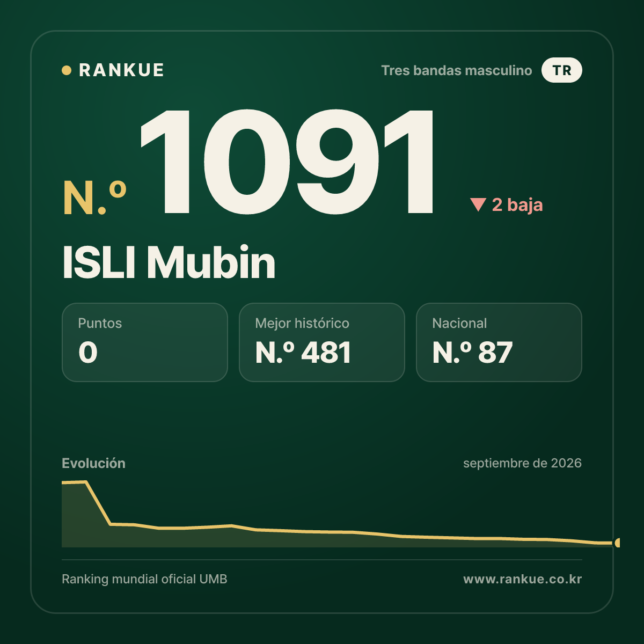Screen dimensions: 644x644
Task: Click the red down triangle indicator
Action: click(x=478, y=204)
